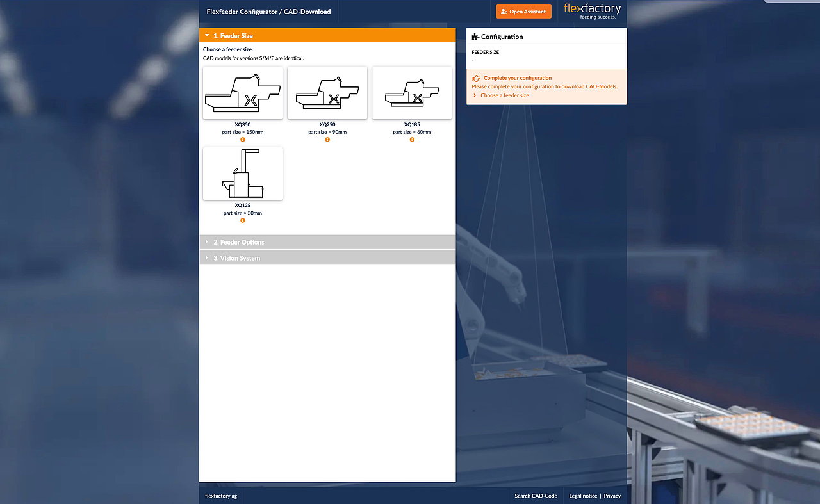Screen dimensions: 820x504
Task: Choose the XQ185 feeder image
Action: point(412,93)
